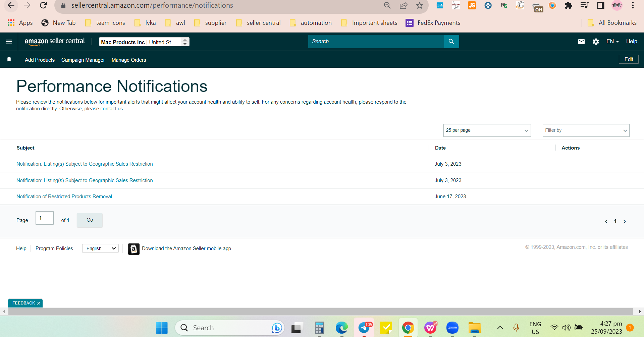Viewport: 644px width, 337px height.
Task: Open Windows Start menu
Action: 162,328
